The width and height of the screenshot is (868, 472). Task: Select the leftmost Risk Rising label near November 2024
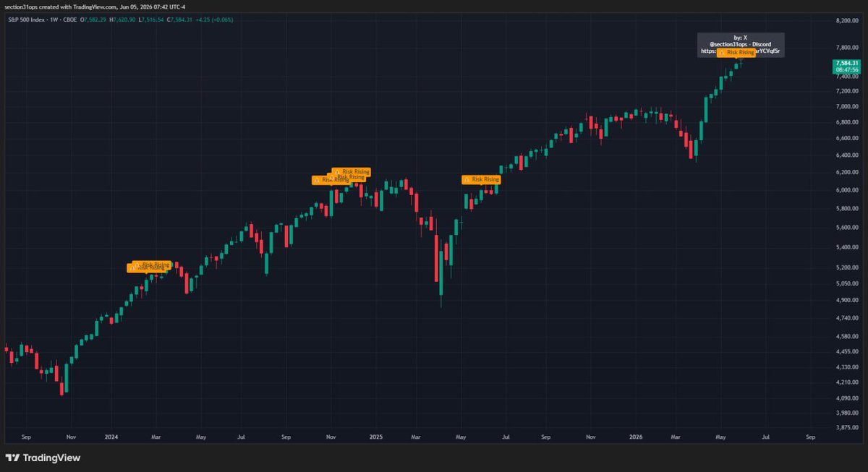point(332,179)
